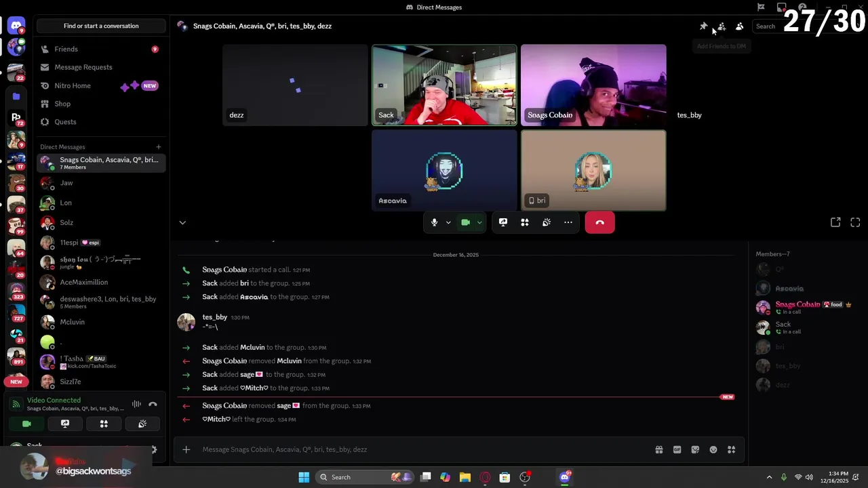Open Apps launcher in message bar
868x488 pixels.
pos(731,449)
